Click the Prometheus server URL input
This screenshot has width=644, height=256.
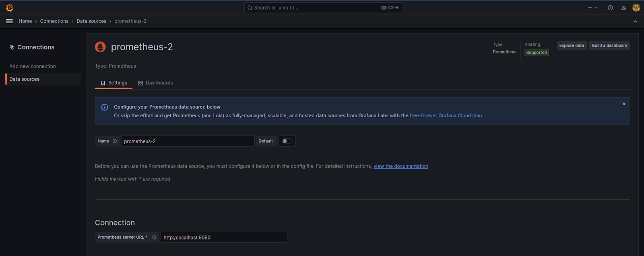click(x=224, y=237)
